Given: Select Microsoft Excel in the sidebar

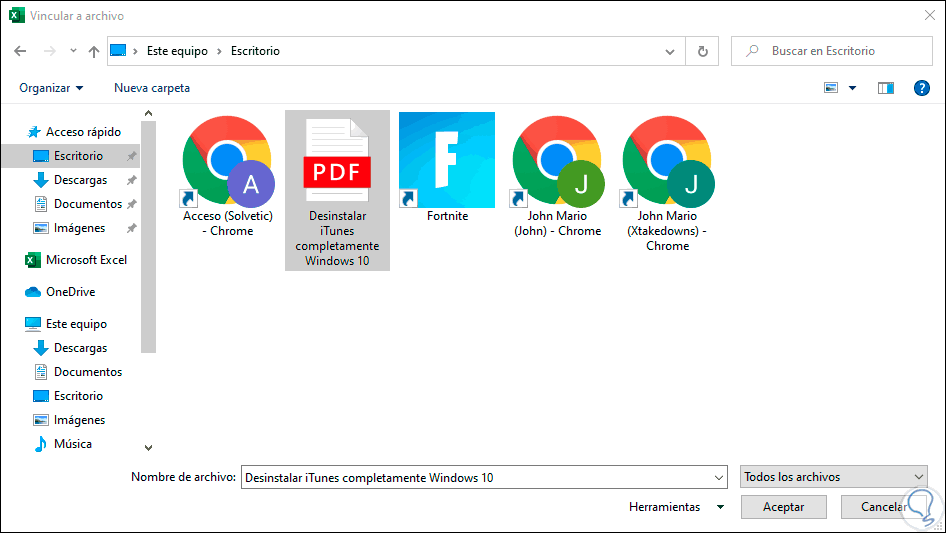Looking at the screenshot, I should pos(76,260).
